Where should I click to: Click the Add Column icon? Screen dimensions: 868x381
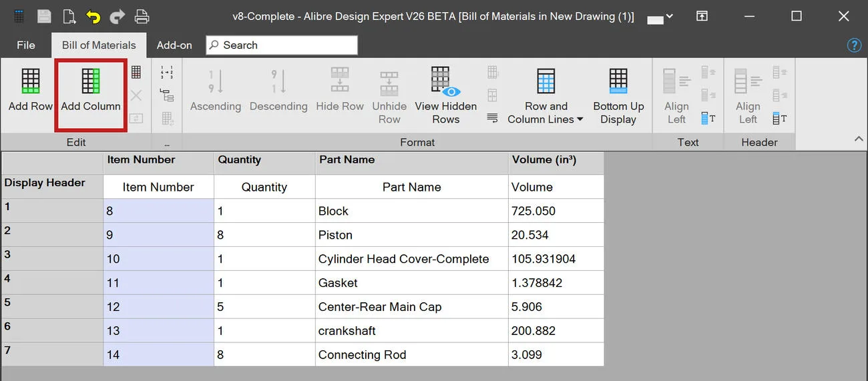(x=91, y=80)
